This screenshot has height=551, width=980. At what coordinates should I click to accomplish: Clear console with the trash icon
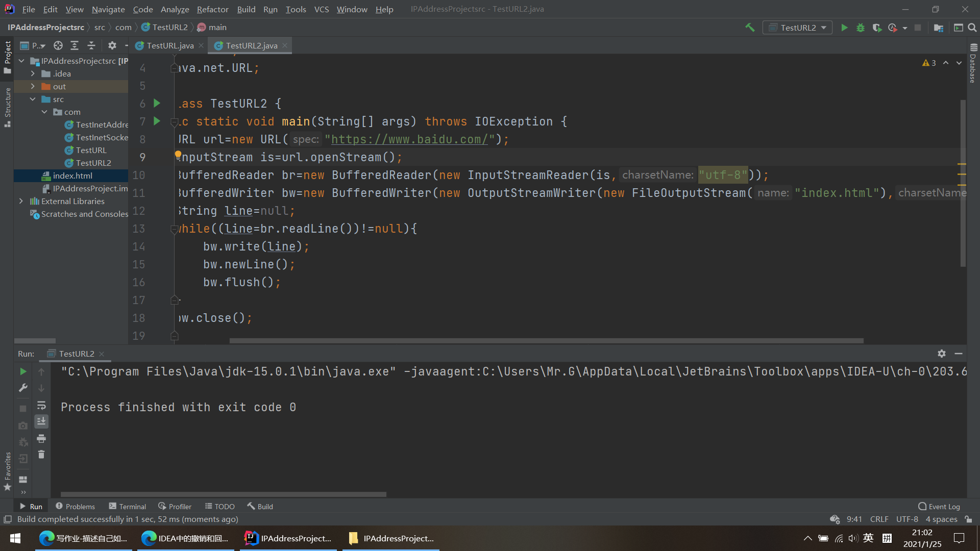point(41,455)
